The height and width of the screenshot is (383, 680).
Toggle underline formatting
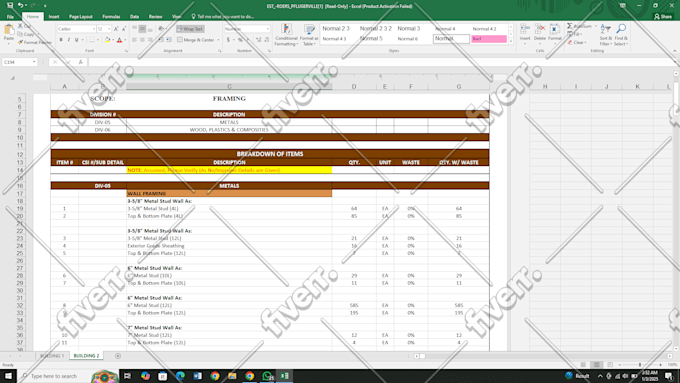77,40
